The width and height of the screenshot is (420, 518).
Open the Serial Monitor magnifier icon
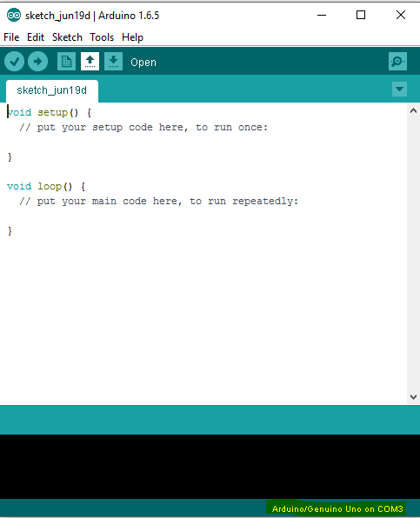tap(397, 62)
